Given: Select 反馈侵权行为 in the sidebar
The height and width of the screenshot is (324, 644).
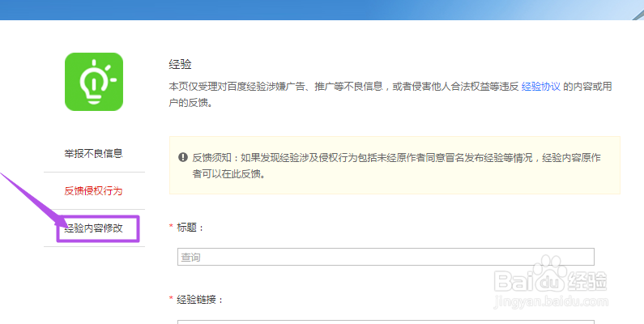Looking at the screenshot, I should (93, 191).
